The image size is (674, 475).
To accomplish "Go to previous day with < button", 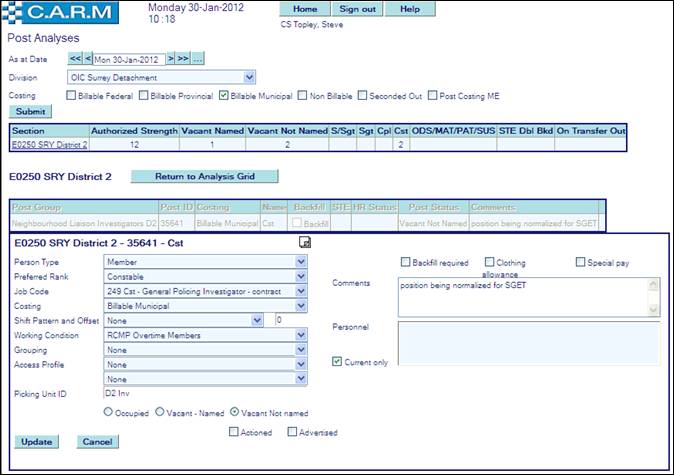I will coord(88,59).
